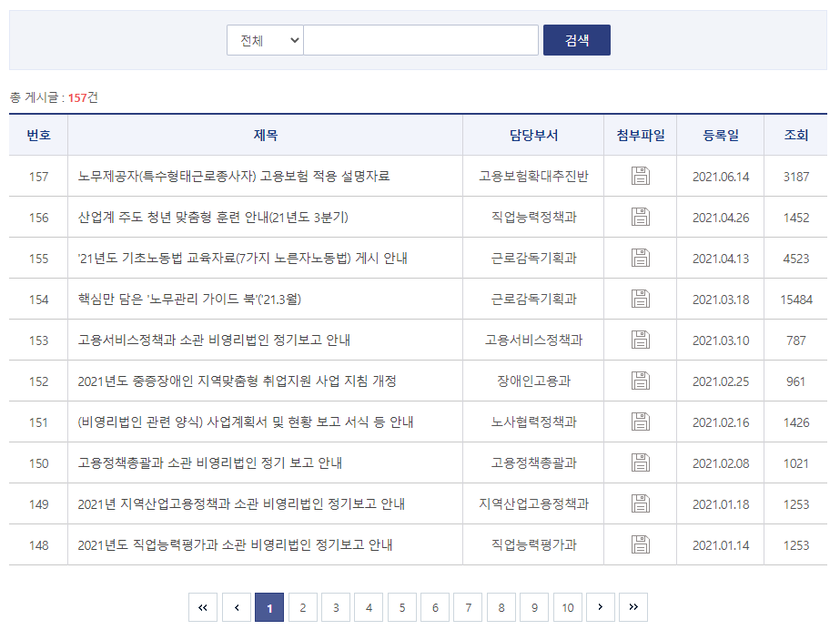Click view count 787
Screen dimensions: 840x630
pos(796,340)
